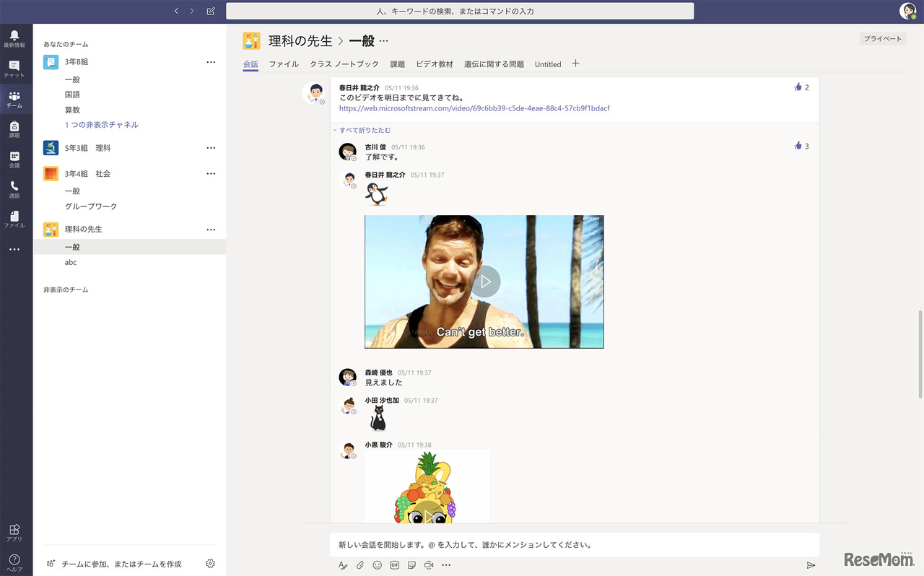Viewport: 924px width, 576px height.
Task: Start a video meeting from the compose toolbar
Action: (429, 565)
